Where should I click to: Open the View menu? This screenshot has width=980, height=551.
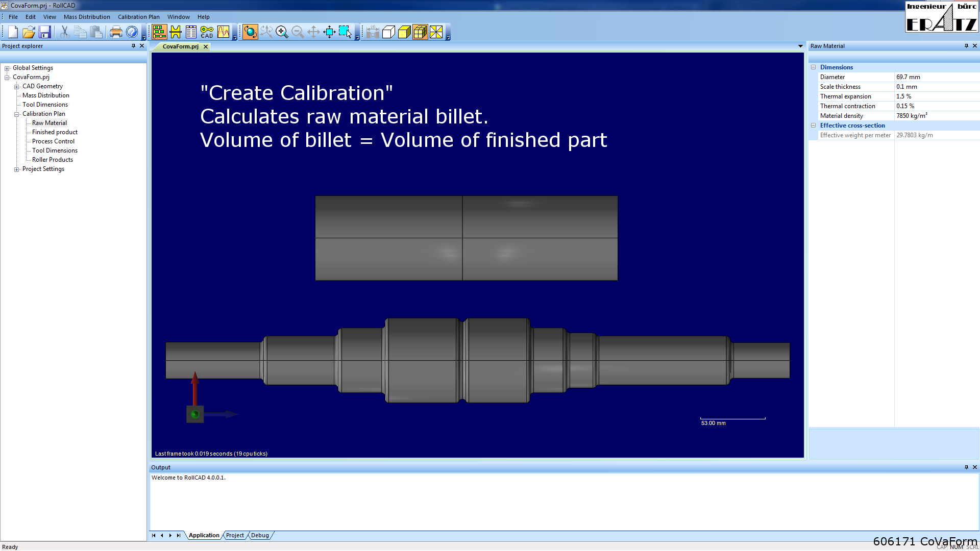coord(50,17)
